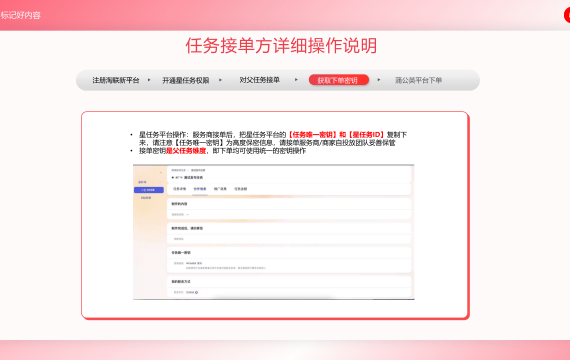Click the red 获取下单密钥 step pill
The image size is (570, 360).
pyautogui.click(x=338, y=80)
